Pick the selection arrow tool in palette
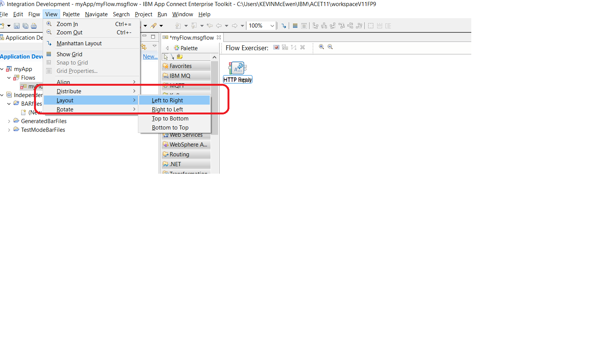Screen dimensions: 613x364 [x=166, y=57]
